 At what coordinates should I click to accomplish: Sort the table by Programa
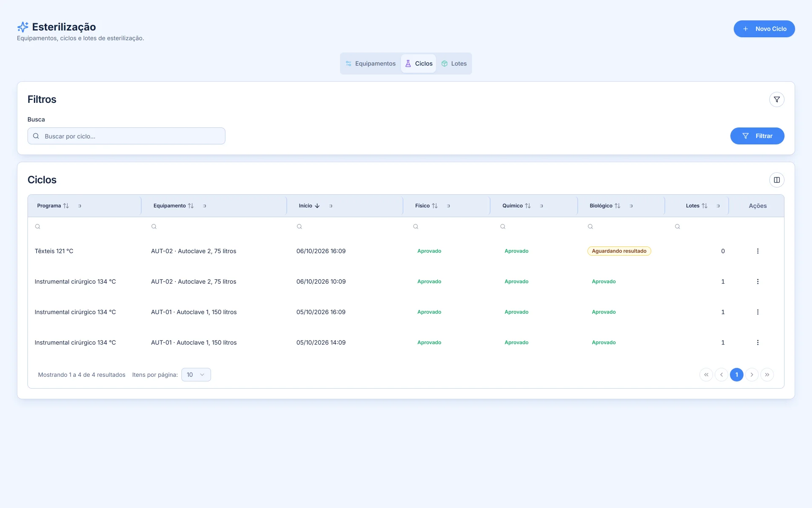tap(53, 206)
